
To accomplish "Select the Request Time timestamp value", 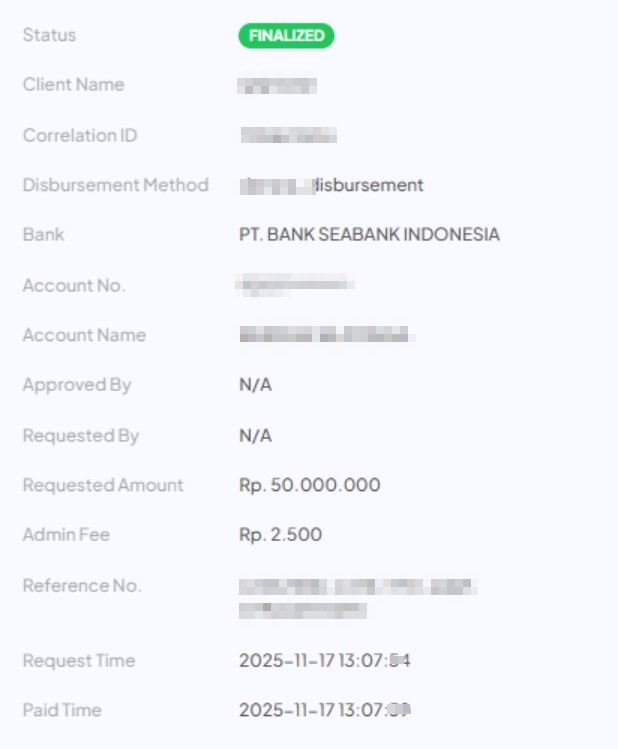I will [x=326, y=660].
